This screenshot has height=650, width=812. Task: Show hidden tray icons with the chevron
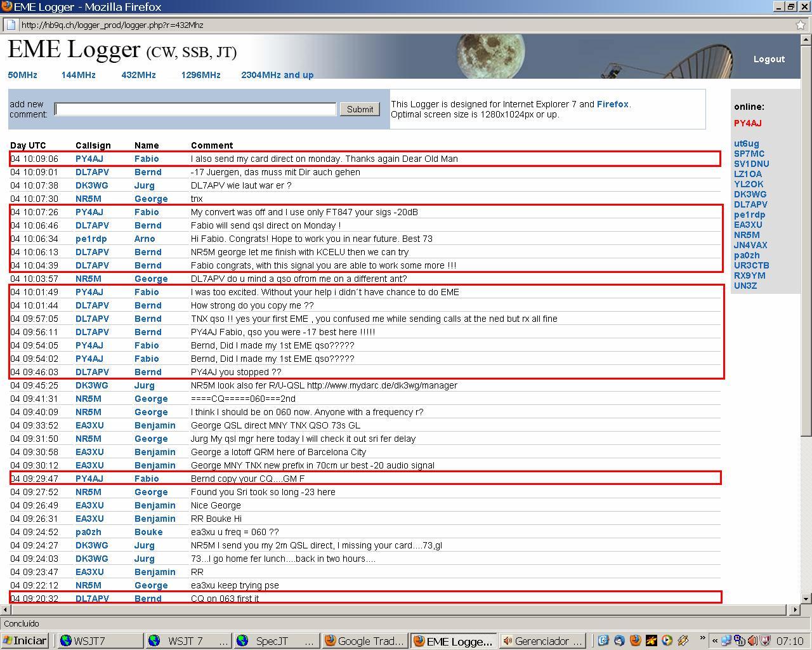tap(715, 640)
